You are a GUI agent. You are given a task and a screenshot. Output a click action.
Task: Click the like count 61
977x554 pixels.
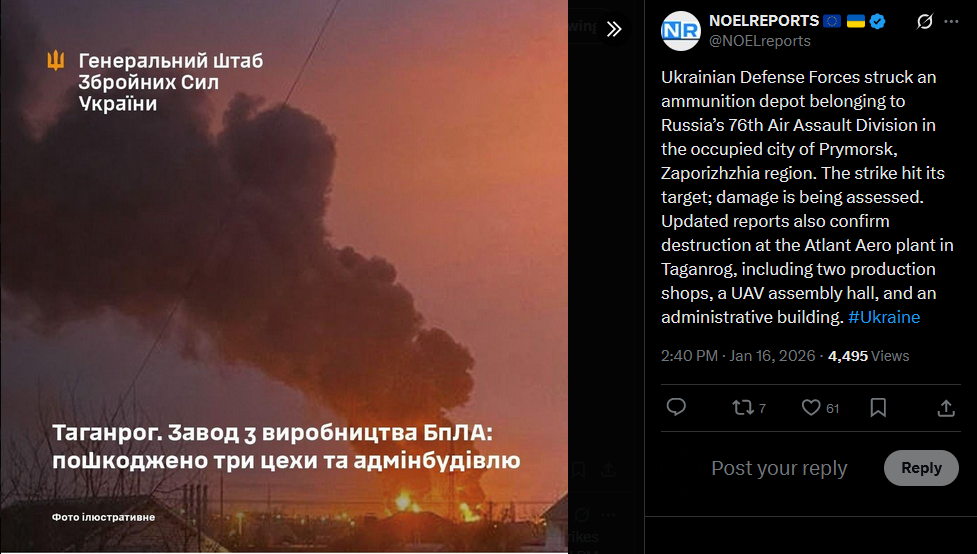832,409
